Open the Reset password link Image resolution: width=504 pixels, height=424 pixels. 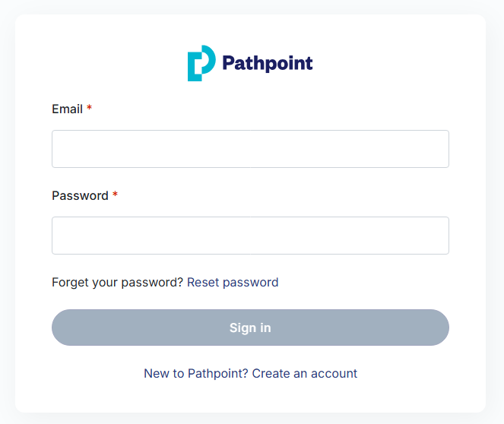click(233, 283)
